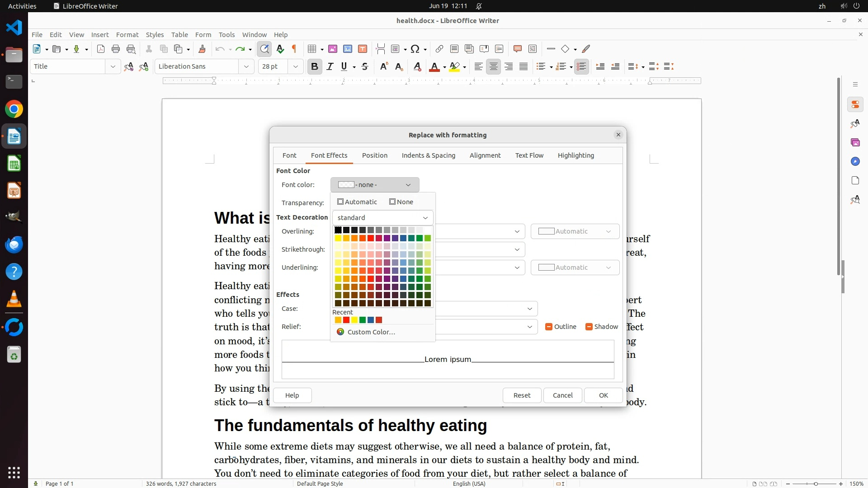Image resolution: width=868 pixels, height=488 pixels.
Task: Click the Strikethrough formatting icon
Action: (365, 67)
